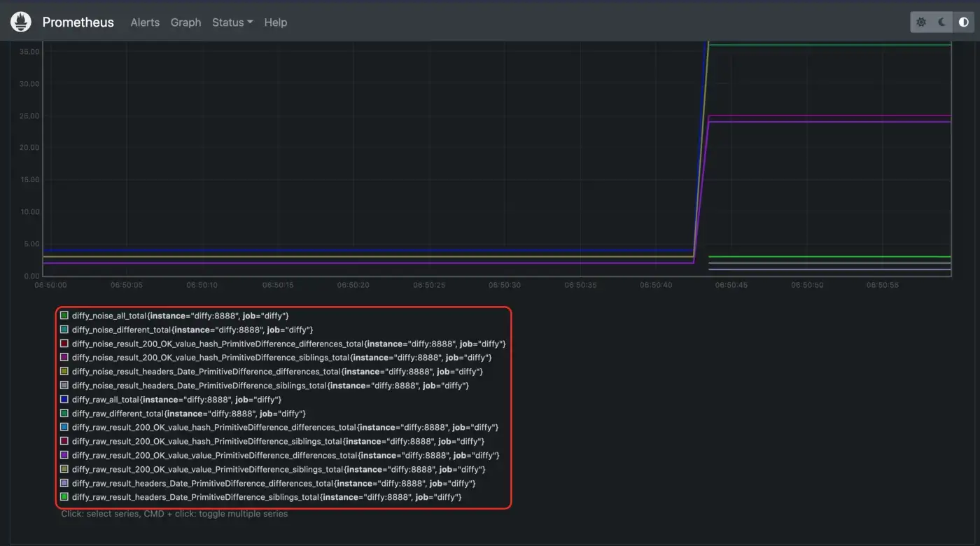Viewport: 980px width, 546px height.
Task: Click the 06:50:30 x-axis time label
Action: [x=504, y=286]
